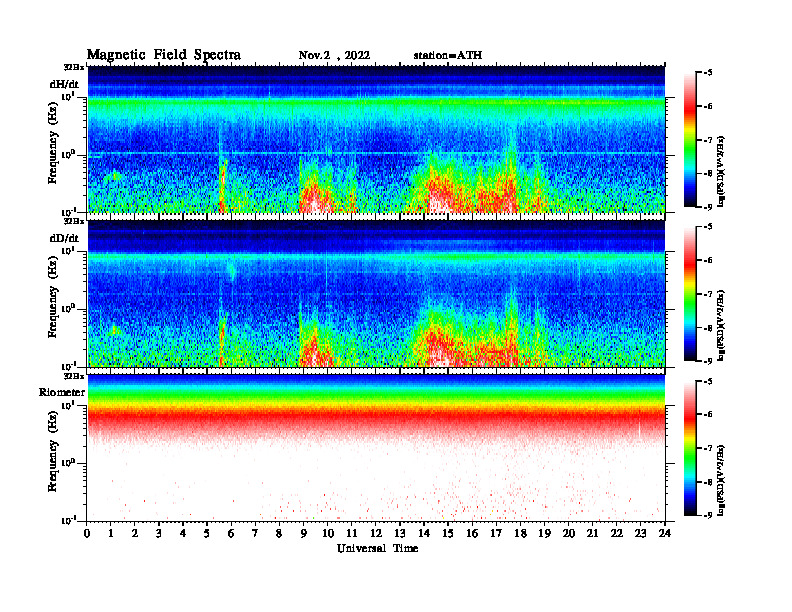Click the log(PSD) label beside dD/dt color bar
792x612 pixels.
pyautogui.click(x=722, y=326)
